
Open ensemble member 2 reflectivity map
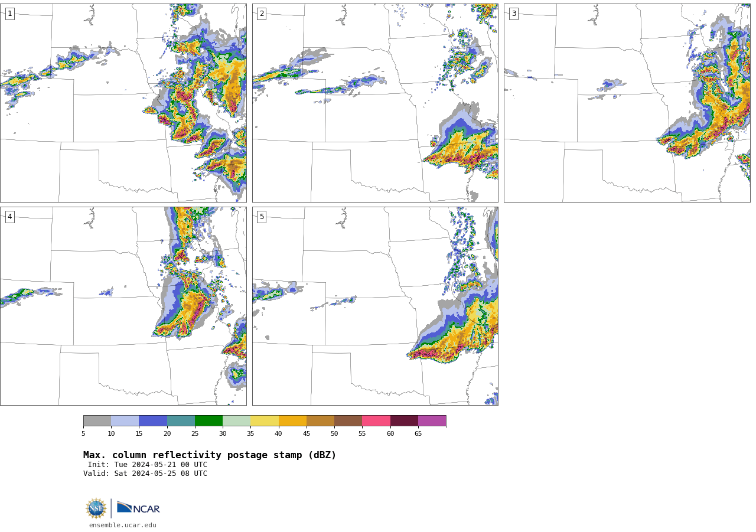(375, 103)
